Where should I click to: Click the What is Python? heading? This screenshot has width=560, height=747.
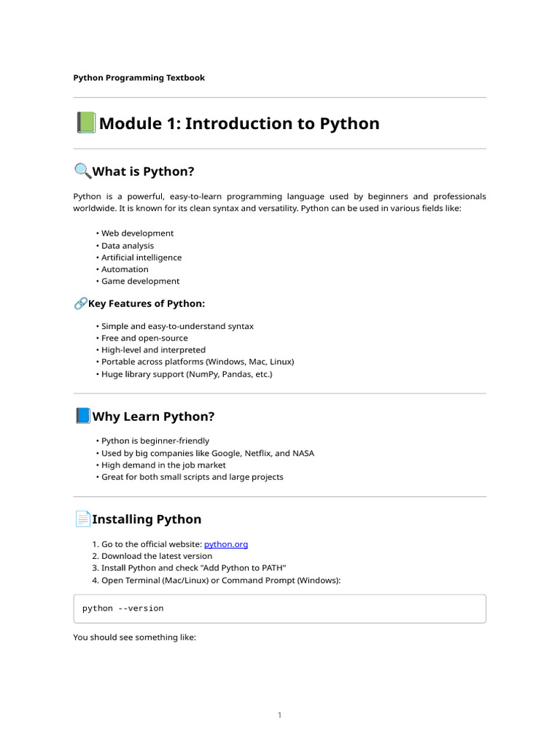pos(144,171)
